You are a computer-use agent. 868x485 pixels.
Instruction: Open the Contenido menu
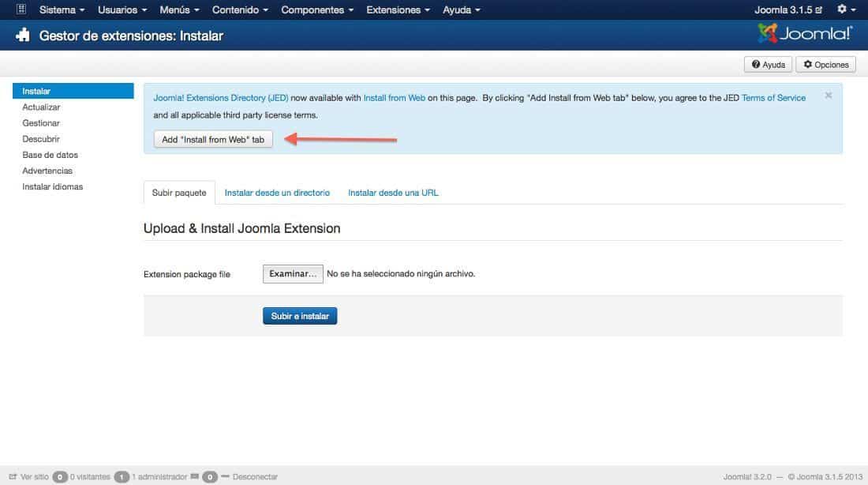[240, 10]
